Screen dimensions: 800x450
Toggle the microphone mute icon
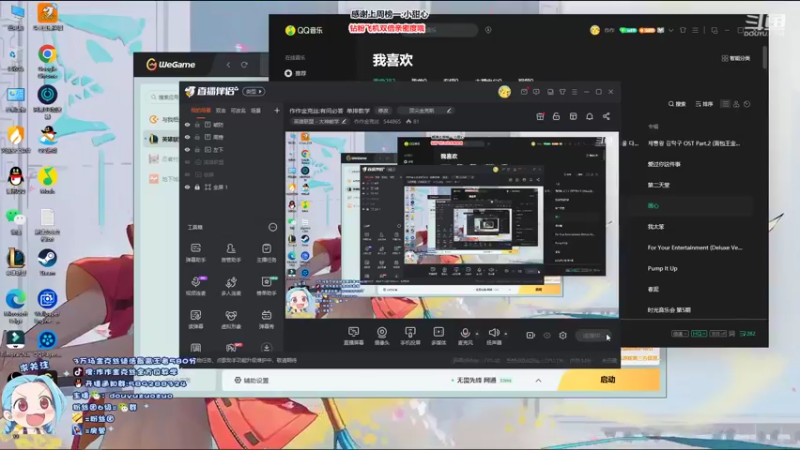click(x=465, y=335)
